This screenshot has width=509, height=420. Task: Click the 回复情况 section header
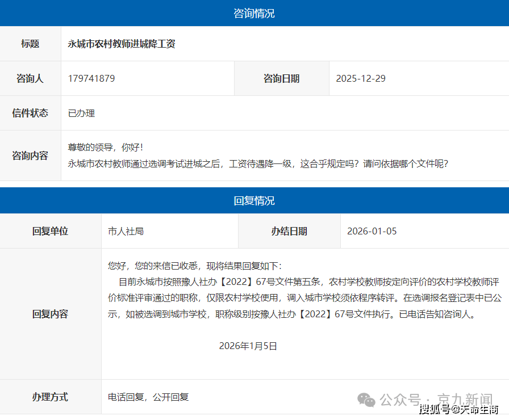click(x=254, y=201)
